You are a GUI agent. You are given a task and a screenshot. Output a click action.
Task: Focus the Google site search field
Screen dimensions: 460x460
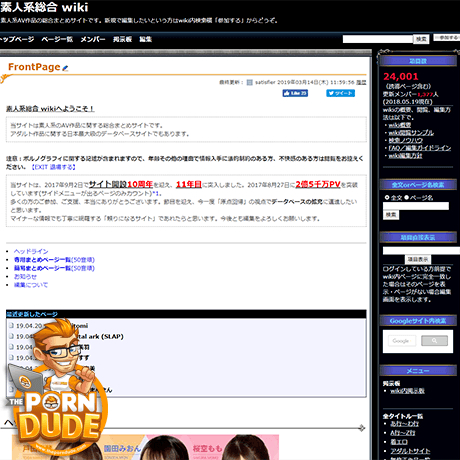[x=402, y=341]
